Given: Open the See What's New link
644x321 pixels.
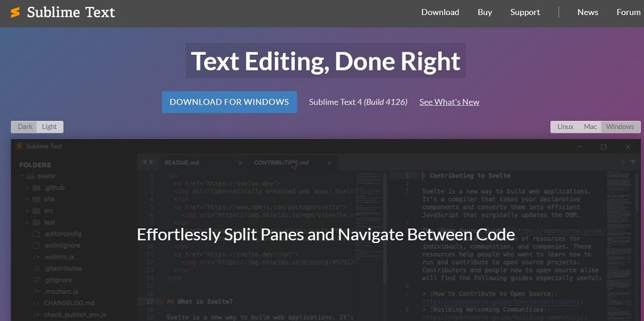Looking at the screenshot, I should [449, 102].
